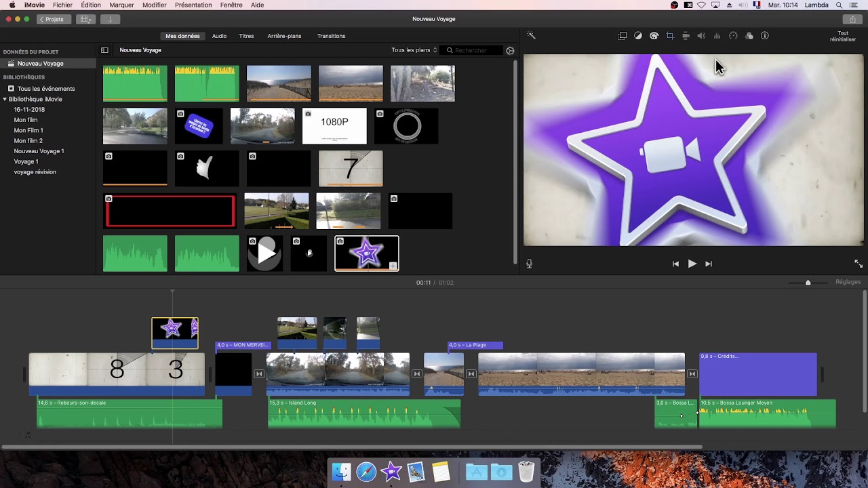
Task: Adjust the timeline zoom slider
Action: click(808, 282)
